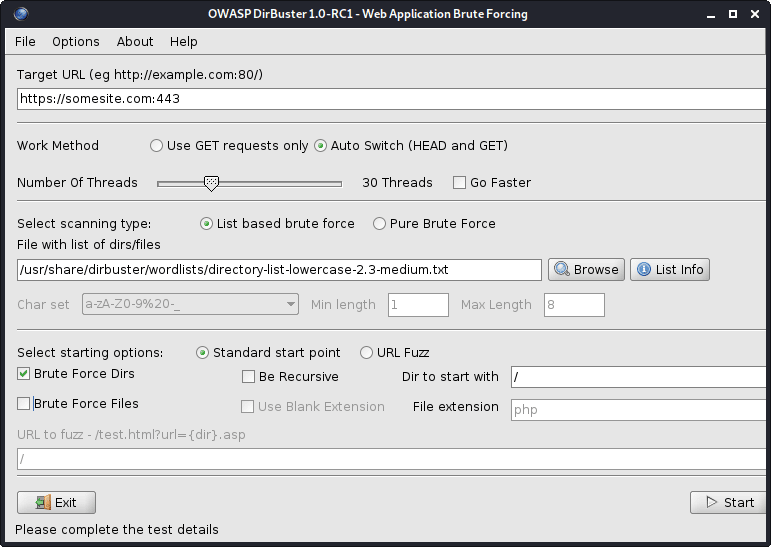Viewport: 771px width, 547px height.
Task: Select URL Fuzz starting option
Action: click(367, 353)
